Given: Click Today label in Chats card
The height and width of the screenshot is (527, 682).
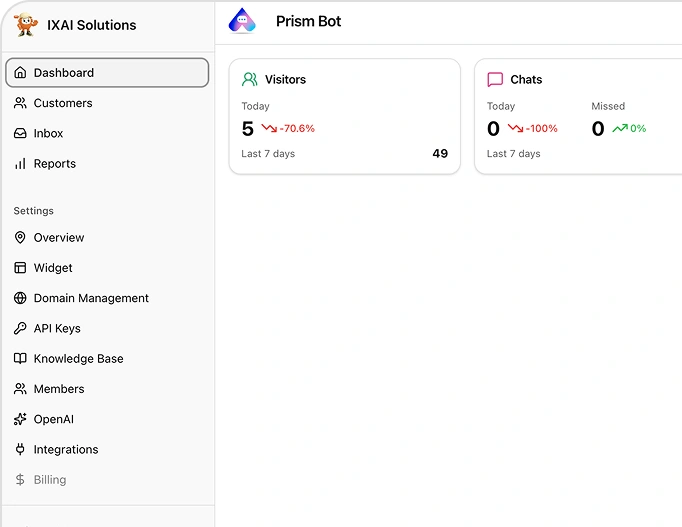Looking at the screenshot, I should (501, 106).
